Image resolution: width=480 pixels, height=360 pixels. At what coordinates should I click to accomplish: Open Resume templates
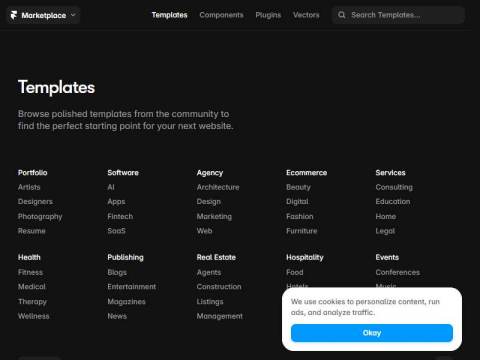click(x=32, y=231)
